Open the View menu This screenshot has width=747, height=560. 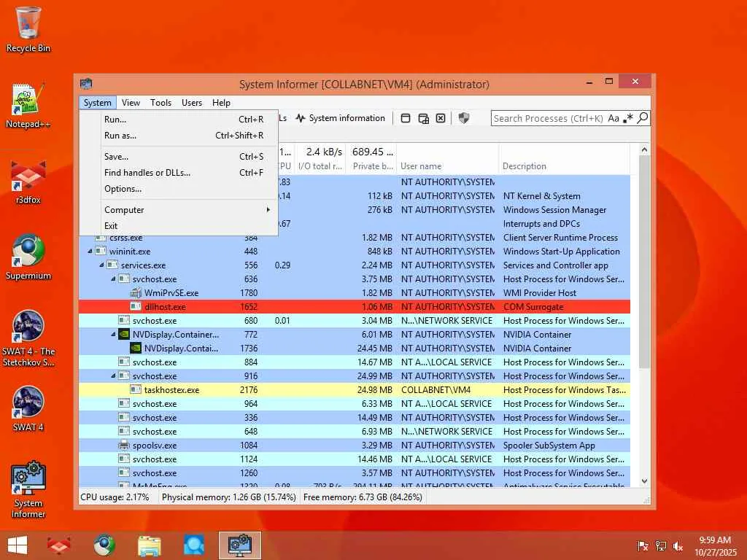click(131, 102)
